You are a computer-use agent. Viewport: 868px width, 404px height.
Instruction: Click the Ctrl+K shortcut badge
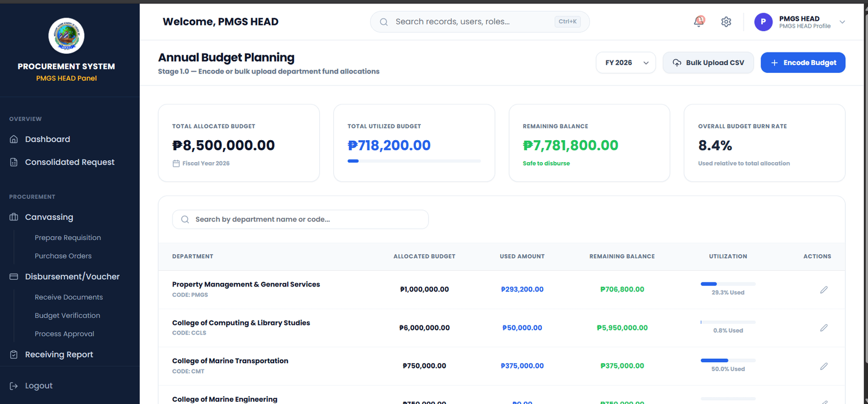[567, 22]
